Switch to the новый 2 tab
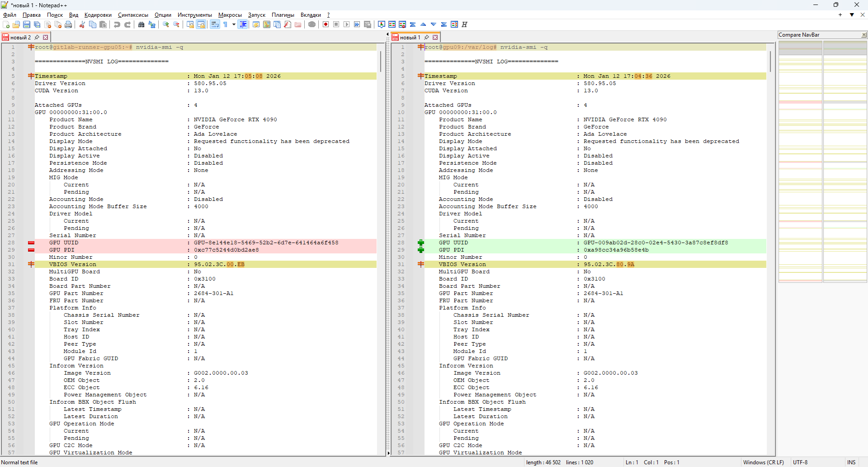This screenshot has height=467, width=868. [x=20, y=38]
